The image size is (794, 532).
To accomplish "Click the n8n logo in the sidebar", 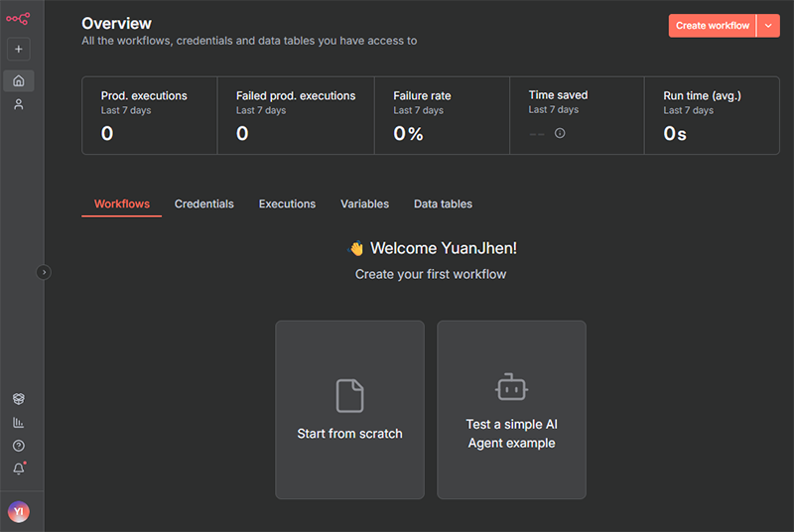I will [x=18, y=18].
